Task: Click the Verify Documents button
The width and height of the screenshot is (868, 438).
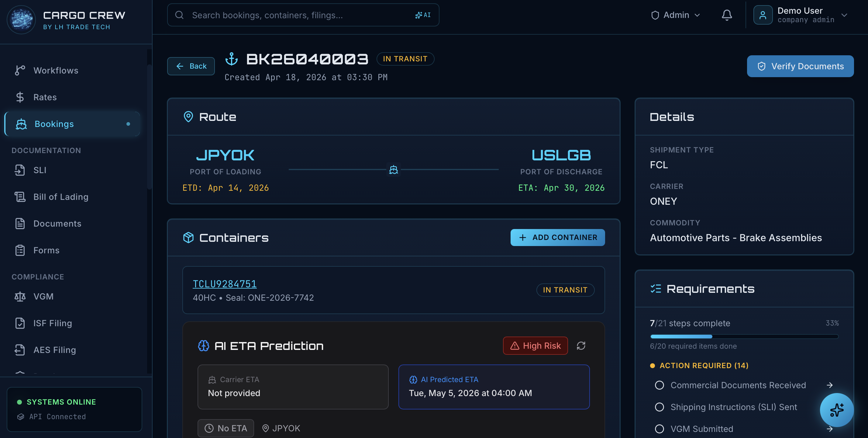Action: pyautogui.click(x=800, y=66)
